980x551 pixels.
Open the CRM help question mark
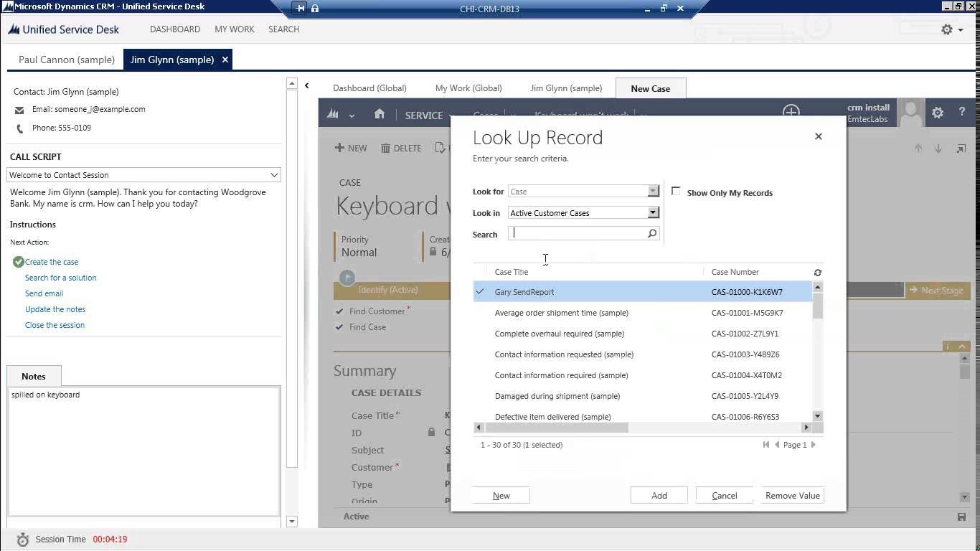[962, 112]
